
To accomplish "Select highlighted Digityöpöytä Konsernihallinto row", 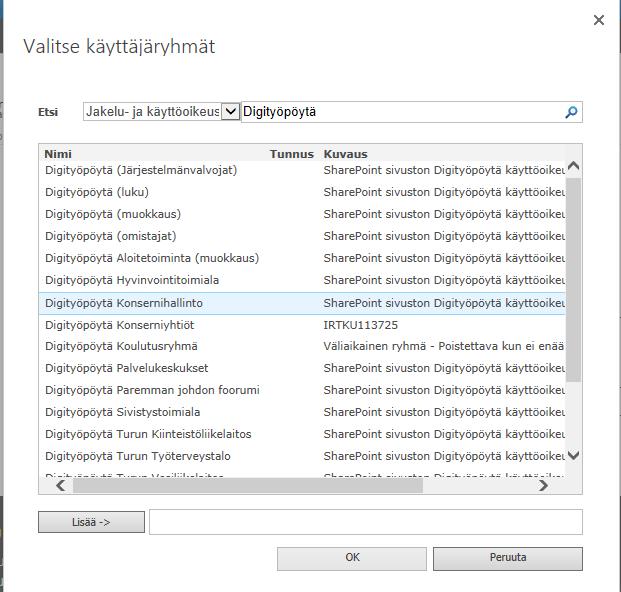I will pos(302,303).
